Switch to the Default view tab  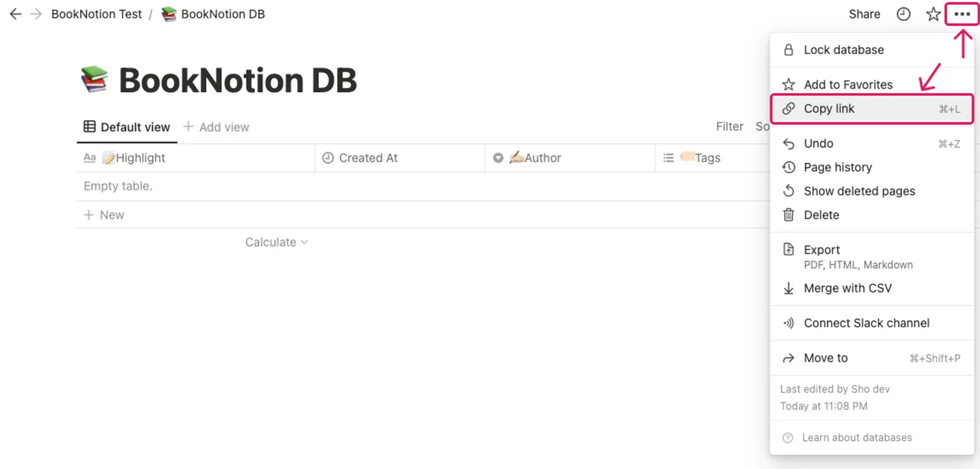127,127
